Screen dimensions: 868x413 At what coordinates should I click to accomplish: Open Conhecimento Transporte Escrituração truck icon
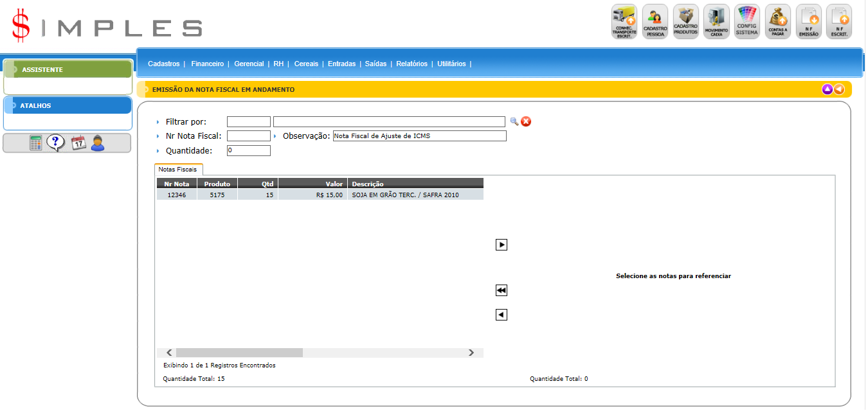coord(623,22)
